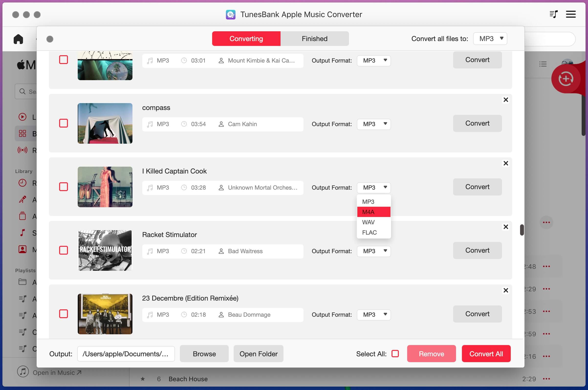The width and height of the screenshot is (588, 390).
Task: Click the Recently Added clock icon
Action: tap(22, 183)
